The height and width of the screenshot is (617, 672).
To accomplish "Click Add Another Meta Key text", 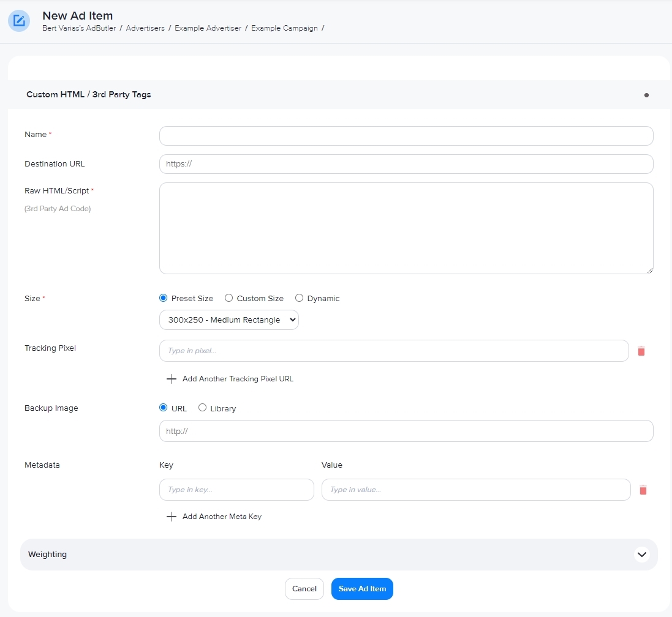I will (222, 517).
